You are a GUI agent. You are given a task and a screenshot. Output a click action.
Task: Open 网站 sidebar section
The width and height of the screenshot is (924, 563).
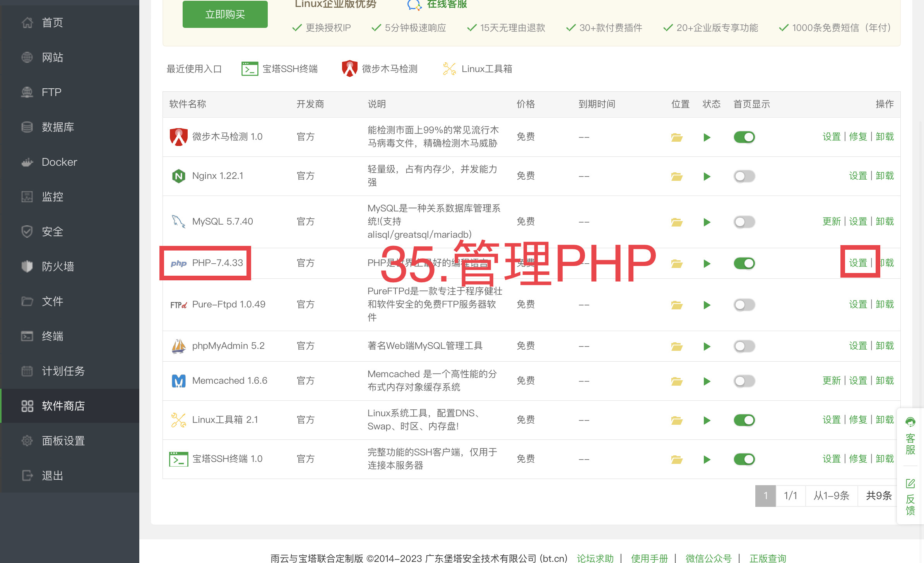(70, 57)
